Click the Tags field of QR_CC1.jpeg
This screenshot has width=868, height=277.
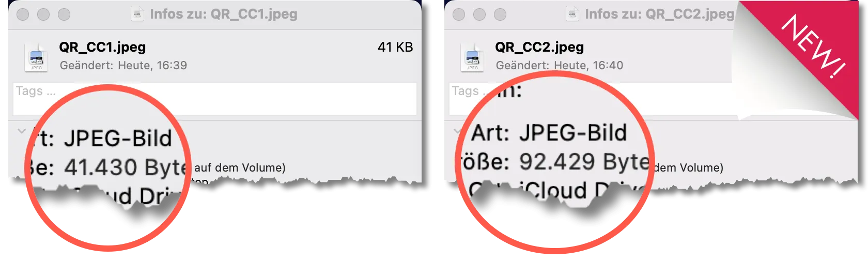coord(215,98)
